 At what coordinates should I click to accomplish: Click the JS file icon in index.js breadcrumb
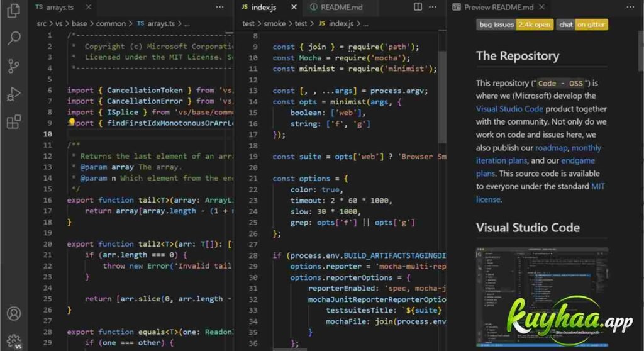[322, 23]
